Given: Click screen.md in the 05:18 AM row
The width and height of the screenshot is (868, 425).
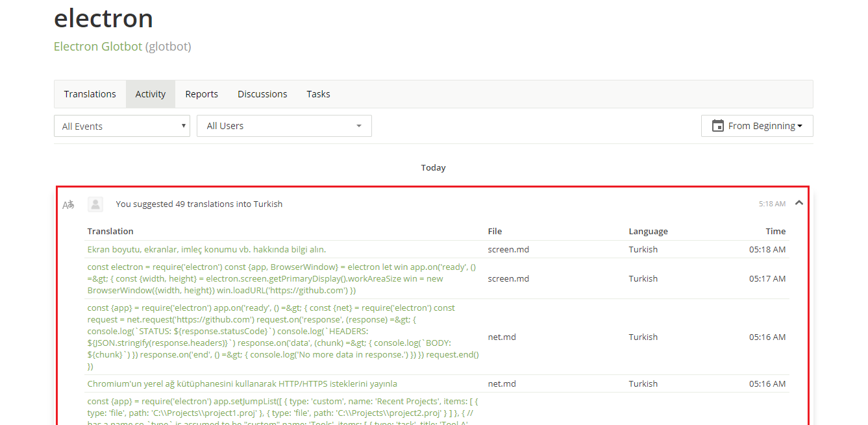Looking at the screenshot, I should pyautogui.click(x=508, y=249).
